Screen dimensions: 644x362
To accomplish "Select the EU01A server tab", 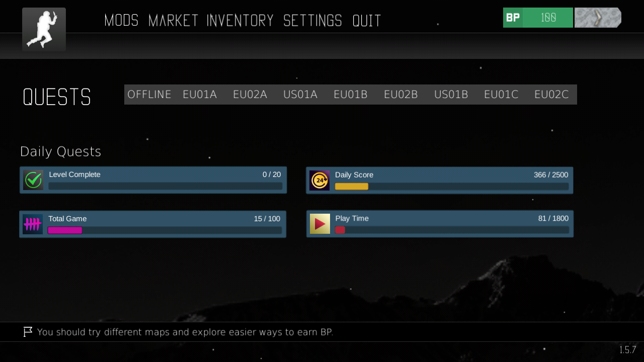I will coord(200,95).
